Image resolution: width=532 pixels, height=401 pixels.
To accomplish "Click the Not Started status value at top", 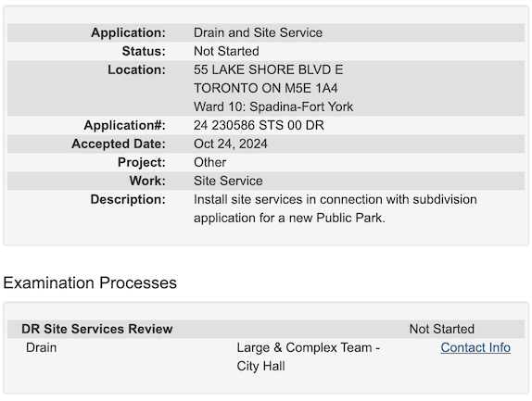I will point(226,52).
